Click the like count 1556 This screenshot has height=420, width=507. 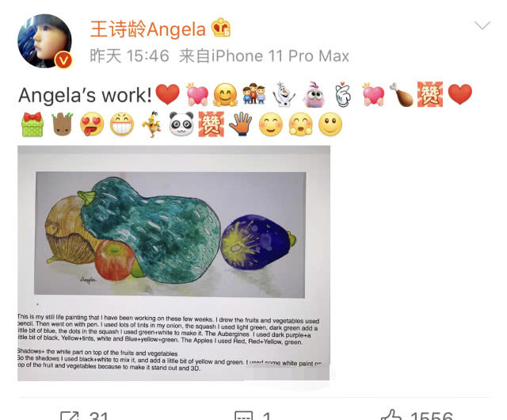coord(432,415)
